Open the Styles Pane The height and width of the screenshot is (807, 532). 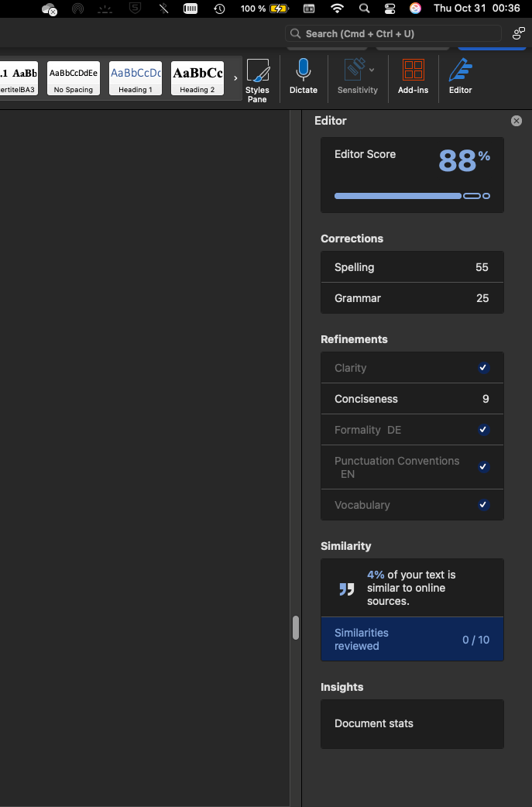point(257,81)
